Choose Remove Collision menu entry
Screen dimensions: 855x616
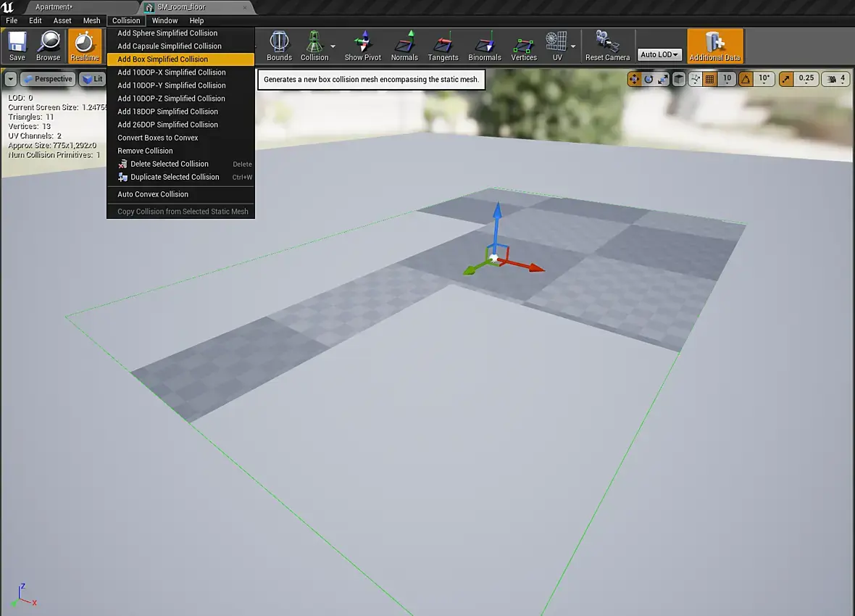point(180,151)
